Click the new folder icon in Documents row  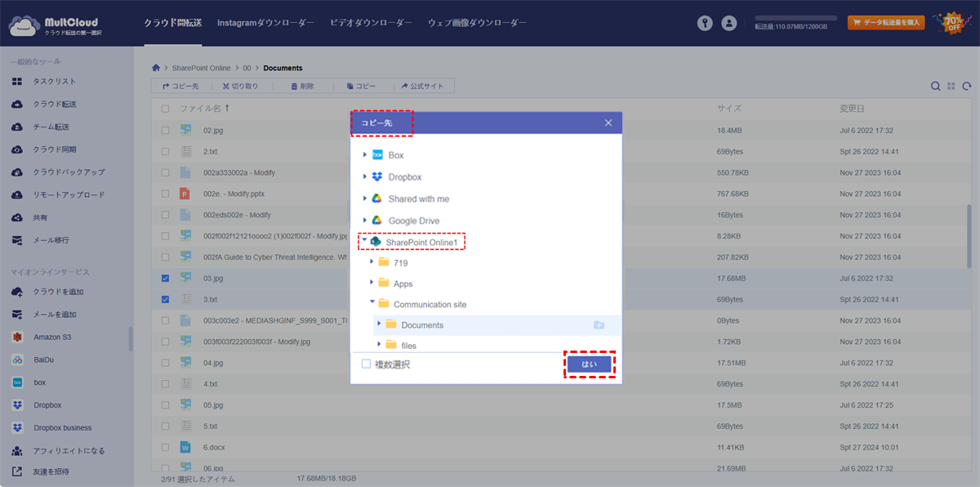[x=599, y=325]
